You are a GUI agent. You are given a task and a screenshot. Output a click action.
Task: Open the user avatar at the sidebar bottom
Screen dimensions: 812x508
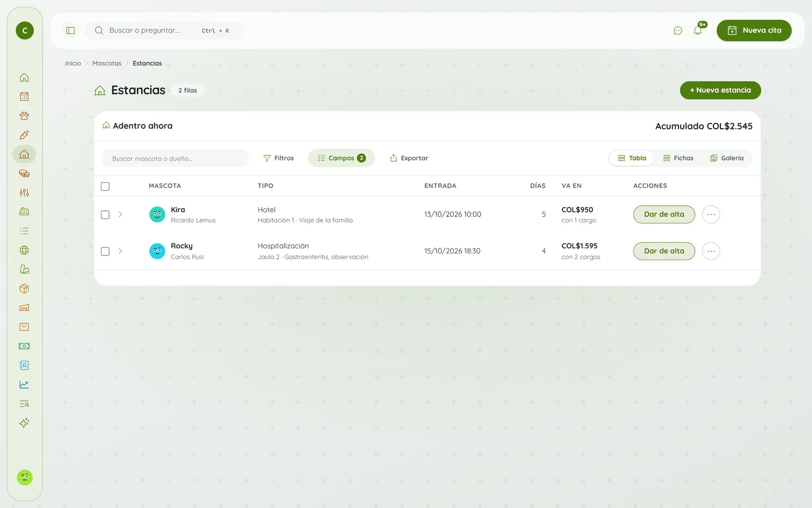(24, 478)
